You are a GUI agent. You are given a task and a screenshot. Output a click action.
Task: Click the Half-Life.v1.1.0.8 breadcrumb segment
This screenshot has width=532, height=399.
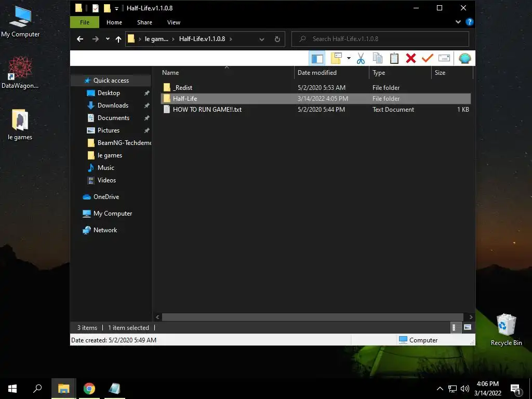(x=202, y=39)
